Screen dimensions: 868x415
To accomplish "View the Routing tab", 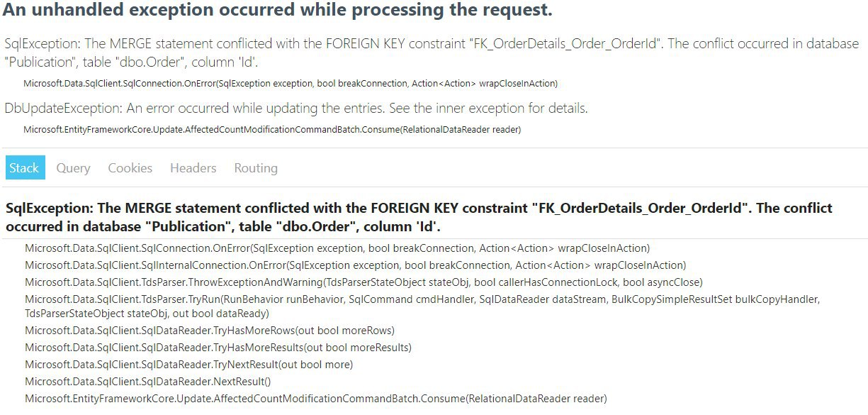I will pyautogui.click(x=256, y=168).
